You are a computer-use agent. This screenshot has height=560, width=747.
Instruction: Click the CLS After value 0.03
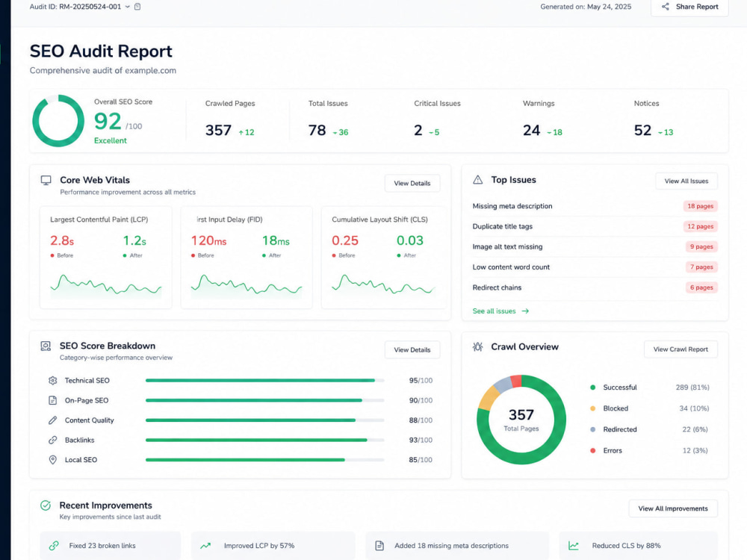click(409, 240)
